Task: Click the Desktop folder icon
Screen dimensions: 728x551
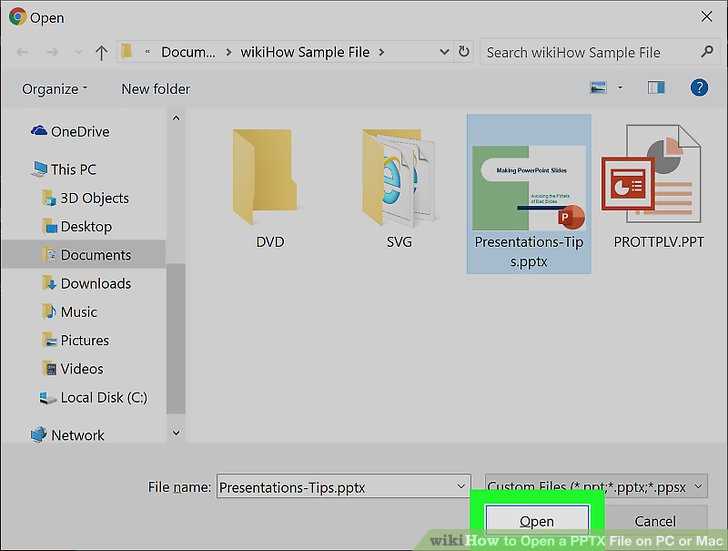Action: pos(49,227)
